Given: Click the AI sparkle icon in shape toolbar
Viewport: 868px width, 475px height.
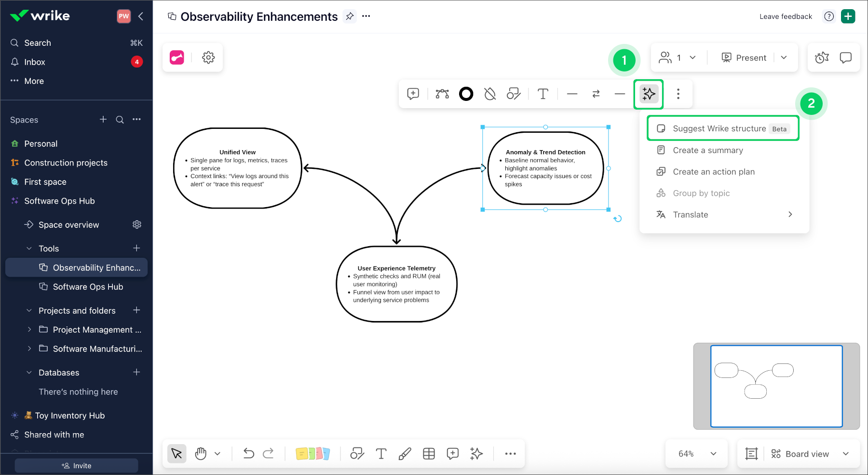Looking at the screenshot, I should pos(649,94).
